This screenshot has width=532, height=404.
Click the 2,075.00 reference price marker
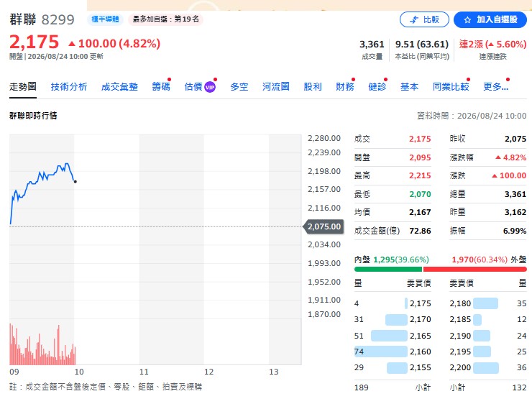[323, 226]
